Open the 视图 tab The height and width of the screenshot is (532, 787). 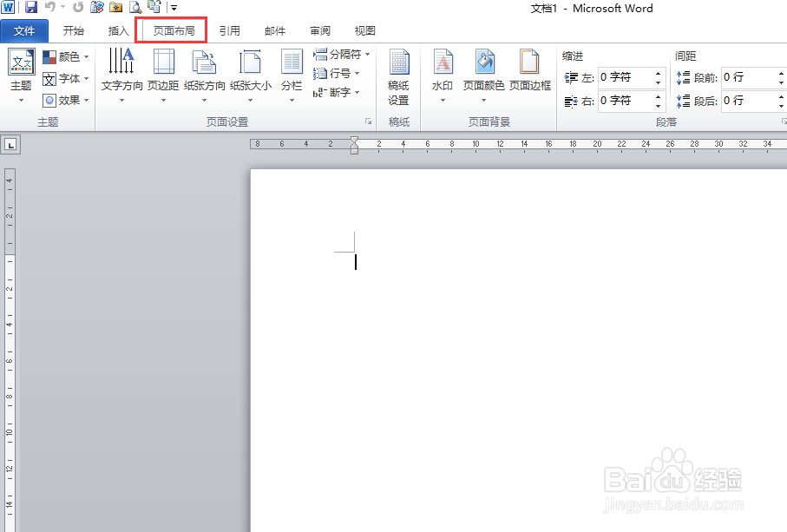(x=365, y=31)
